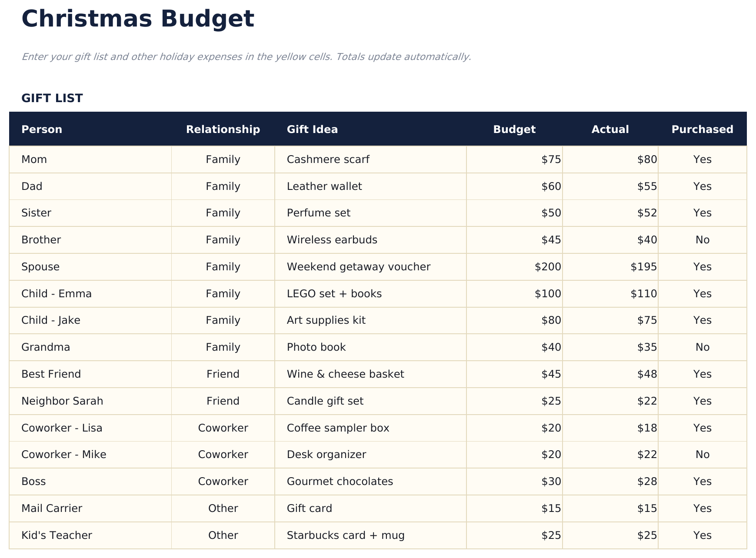Select the Cashmere scarf gift idea cell
756x558 pixels.
[x=328, y=159]
